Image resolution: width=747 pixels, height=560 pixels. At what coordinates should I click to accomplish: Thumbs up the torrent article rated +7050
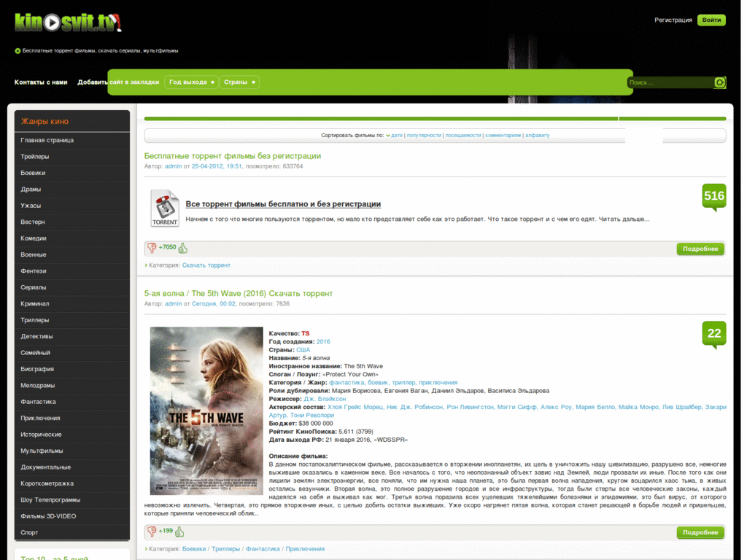click(183, 248)
